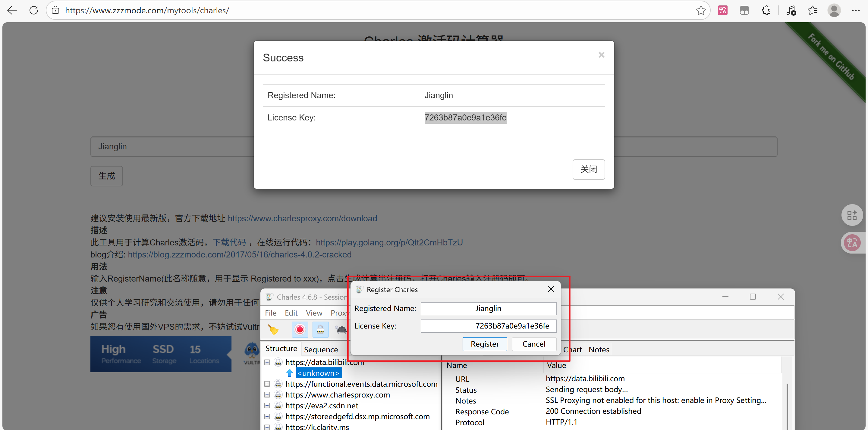Screen dimensions: 868x430
Task: Select the https://www.charlesproxy.com host row
Action: click(x=338, y=395)
